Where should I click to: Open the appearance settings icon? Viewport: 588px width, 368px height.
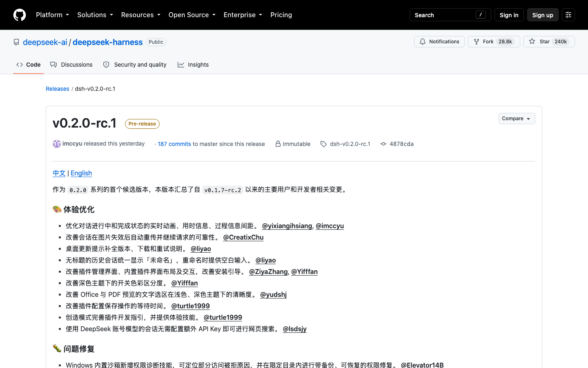[568, 15]
